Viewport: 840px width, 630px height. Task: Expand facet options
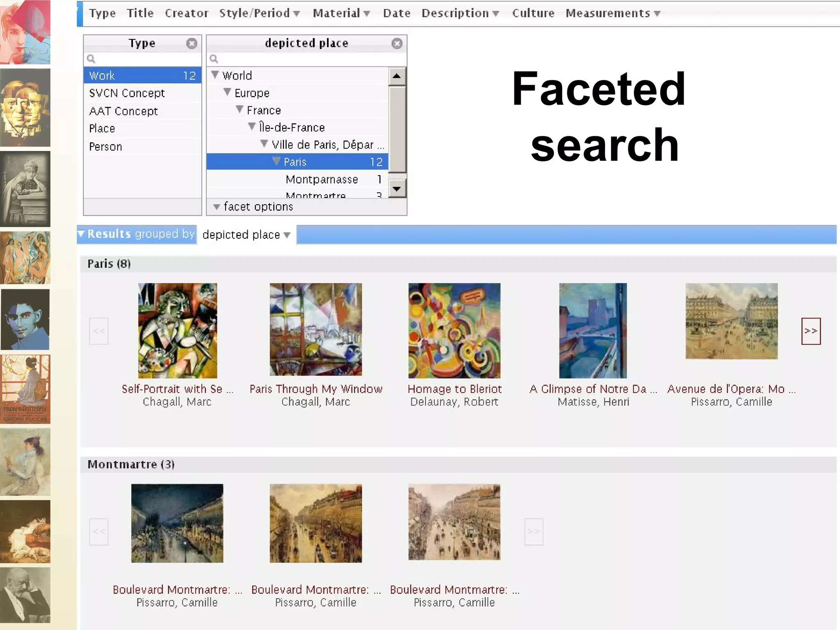click(253, 207)
